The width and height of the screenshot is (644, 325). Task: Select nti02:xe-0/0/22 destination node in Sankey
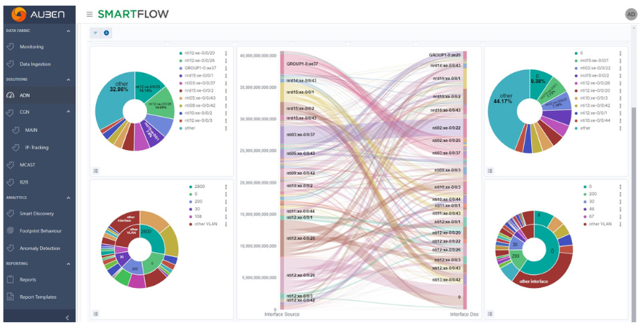click(465, 128)
